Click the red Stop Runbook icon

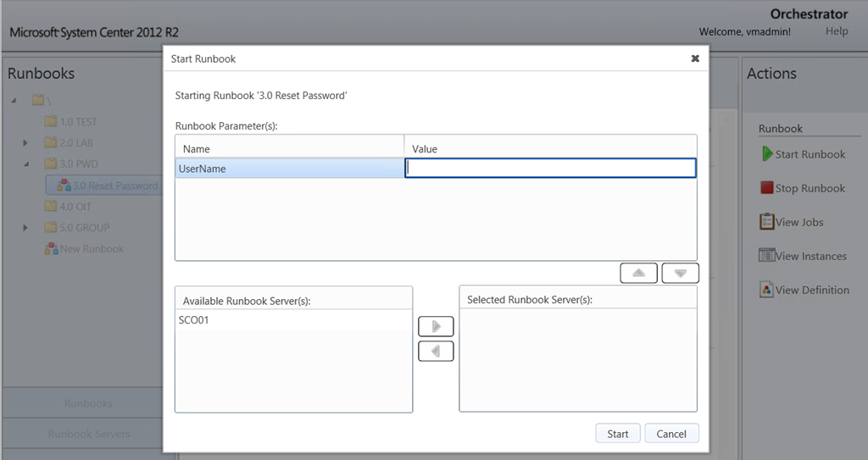(x=766, y=188)
